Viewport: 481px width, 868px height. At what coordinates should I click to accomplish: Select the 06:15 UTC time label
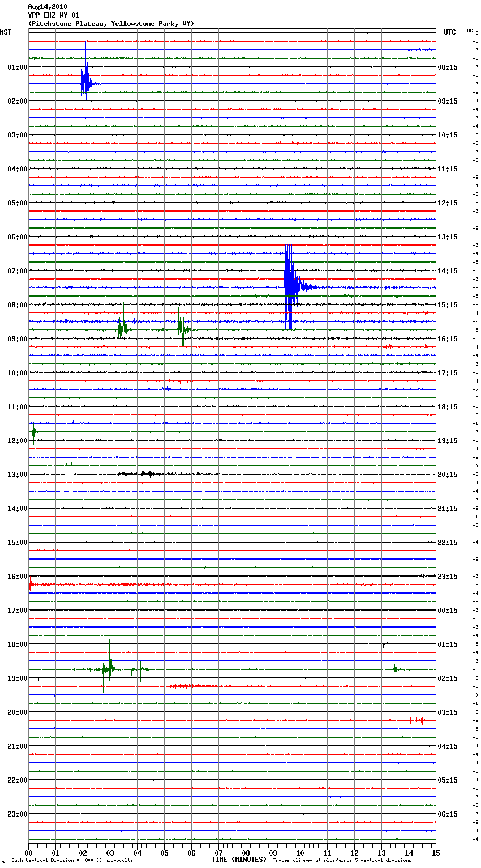tap(448, 814)
